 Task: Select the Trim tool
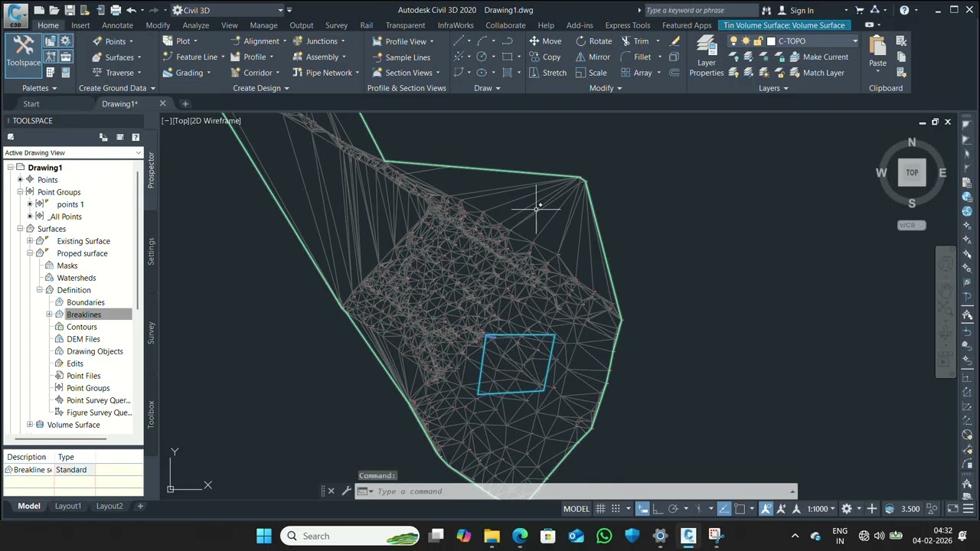point(634,41)
